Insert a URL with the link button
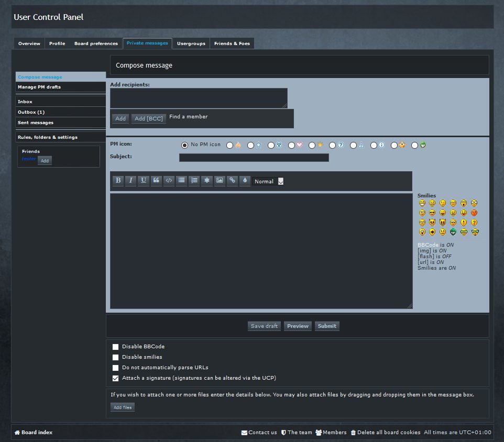The height and width of the screenshot is (442, 504). coord(232,181)
